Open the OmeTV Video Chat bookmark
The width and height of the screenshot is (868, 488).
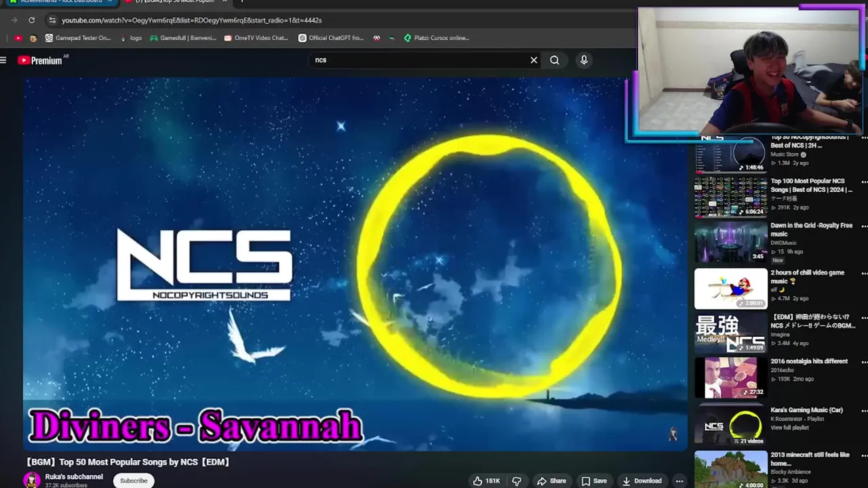(256, 38)
